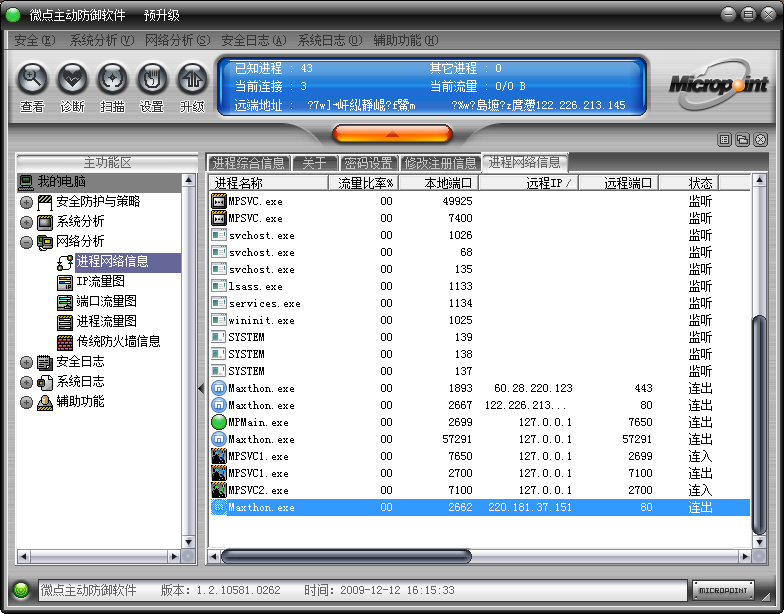Start a scan with the 扫描 icon
The image size is (784, 614).
pyautogui.click(x=112, y=78)
